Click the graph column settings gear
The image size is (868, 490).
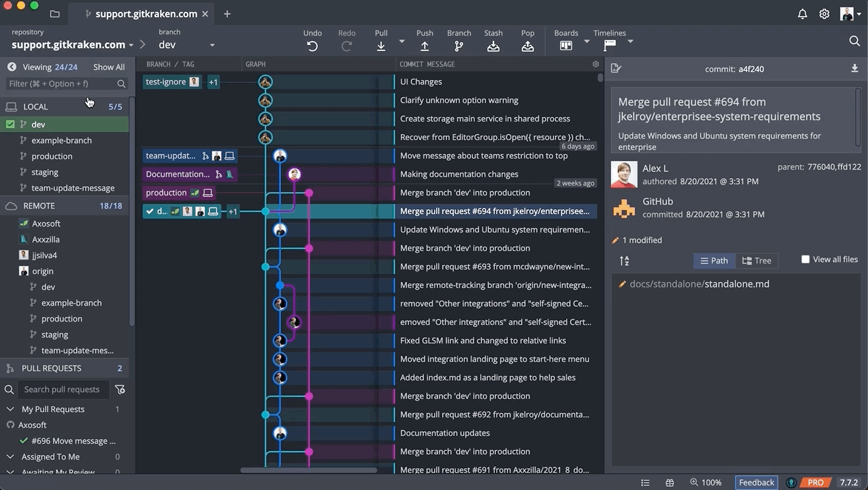pyautogui.click(x=596, y=64)
